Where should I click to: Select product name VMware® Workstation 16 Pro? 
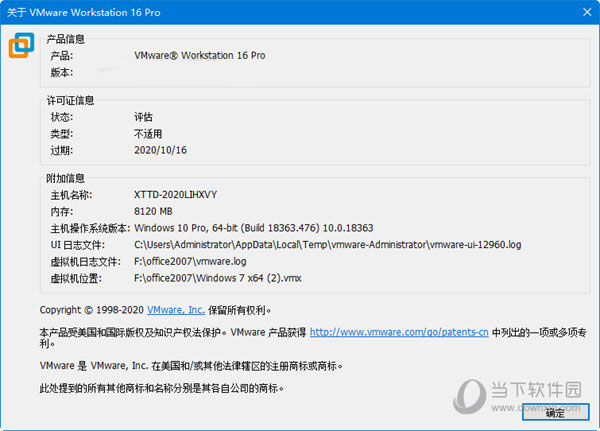[200, 56]
